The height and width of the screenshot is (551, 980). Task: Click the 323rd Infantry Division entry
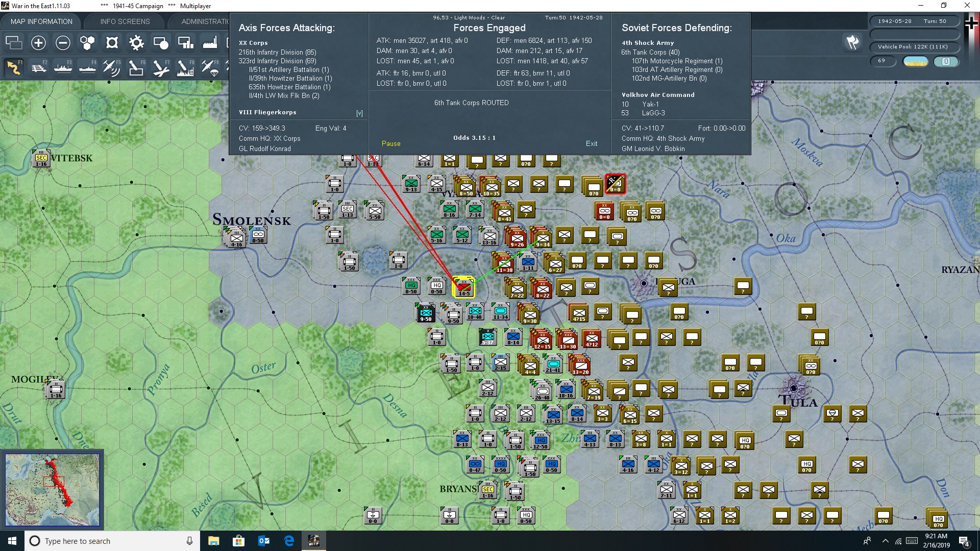pos(277,61)
